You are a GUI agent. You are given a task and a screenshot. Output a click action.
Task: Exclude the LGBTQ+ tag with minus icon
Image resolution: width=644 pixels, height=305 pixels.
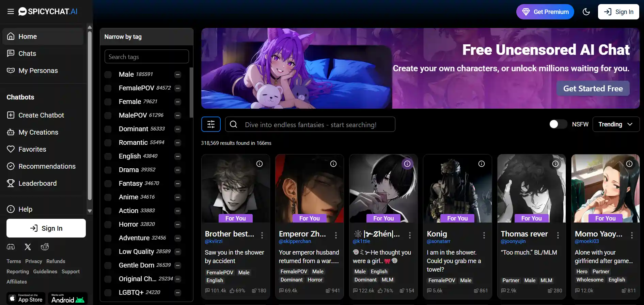[x=178, y=293]
